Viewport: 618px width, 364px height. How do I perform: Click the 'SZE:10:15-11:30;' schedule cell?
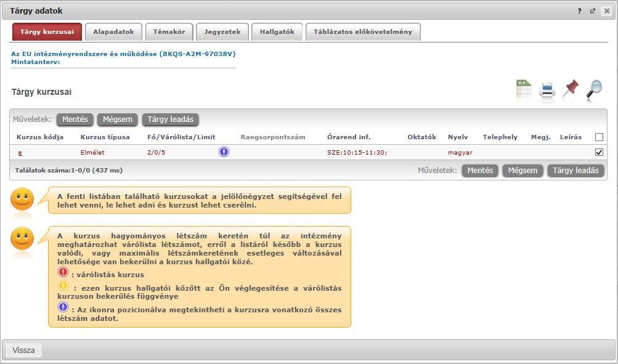(x=357, y=153)
